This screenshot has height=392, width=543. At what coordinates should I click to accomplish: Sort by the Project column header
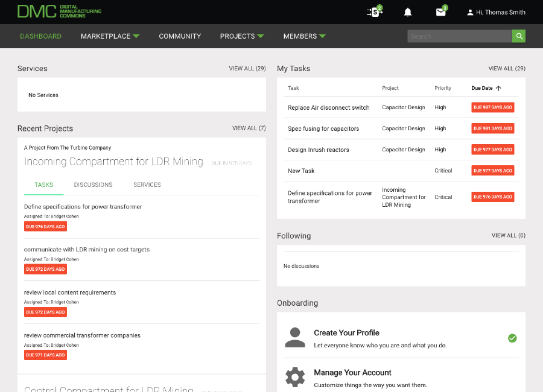point(390,88)
